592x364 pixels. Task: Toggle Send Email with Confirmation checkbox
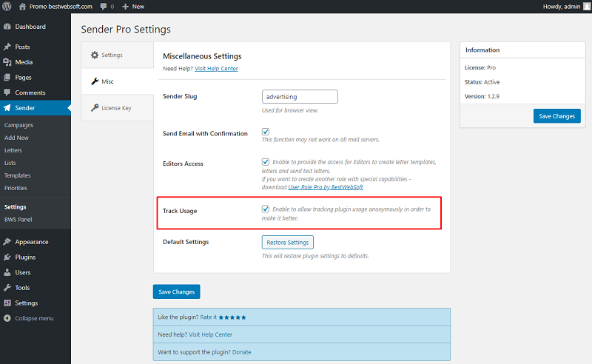pyautogui.click(x=266, y=132)
